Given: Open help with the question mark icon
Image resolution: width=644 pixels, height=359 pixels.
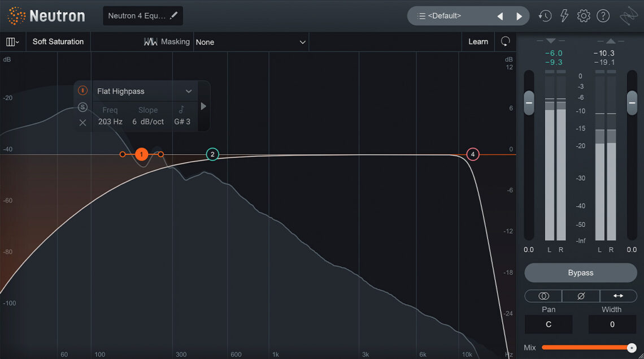Looking at the screenshot, I should pos(603,16).
